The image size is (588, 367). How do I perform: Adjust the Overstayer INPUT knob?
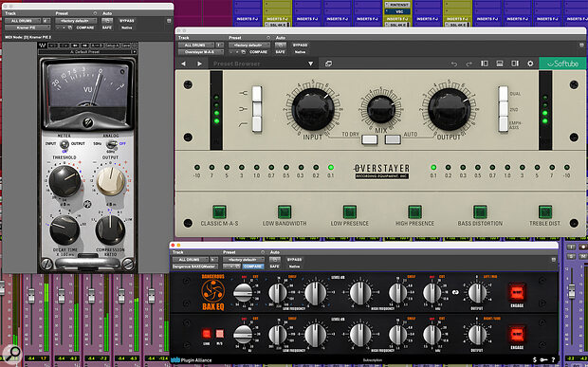(x=313, y=110)
